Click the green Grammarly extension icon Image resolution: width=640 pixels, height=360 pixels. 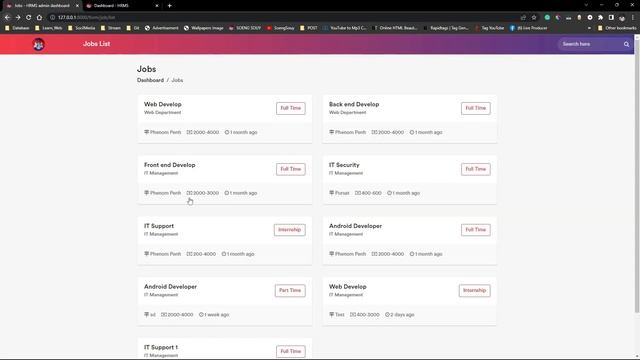pos(547,18)
